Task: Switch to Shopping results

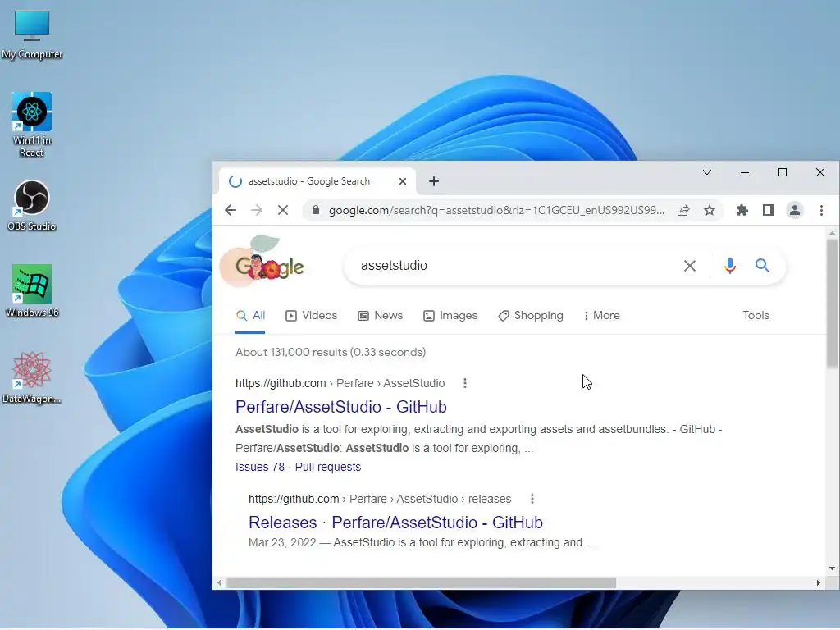Action: click(x=531, y=316)
